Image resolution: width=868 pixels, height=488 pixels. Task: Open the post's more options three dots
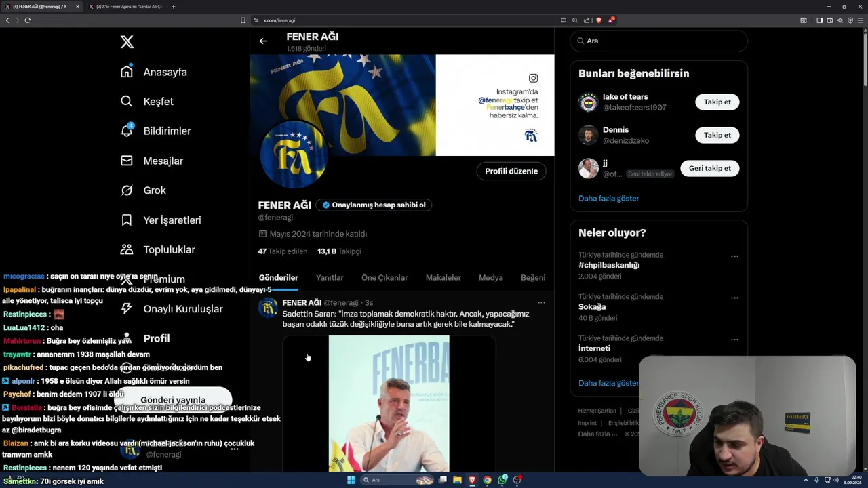(x=541, y=302)
